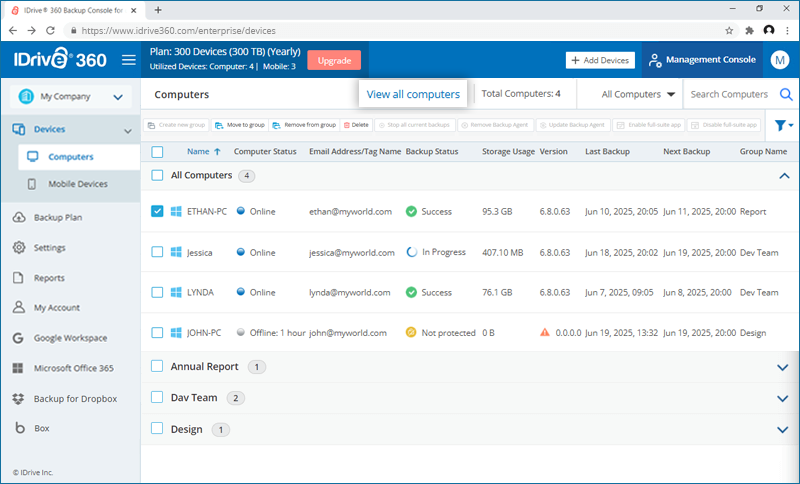Screen dimensions: 800x484
Task: Open Microsoft Office 365 in sidebar
Action: (x=75, y=368)
